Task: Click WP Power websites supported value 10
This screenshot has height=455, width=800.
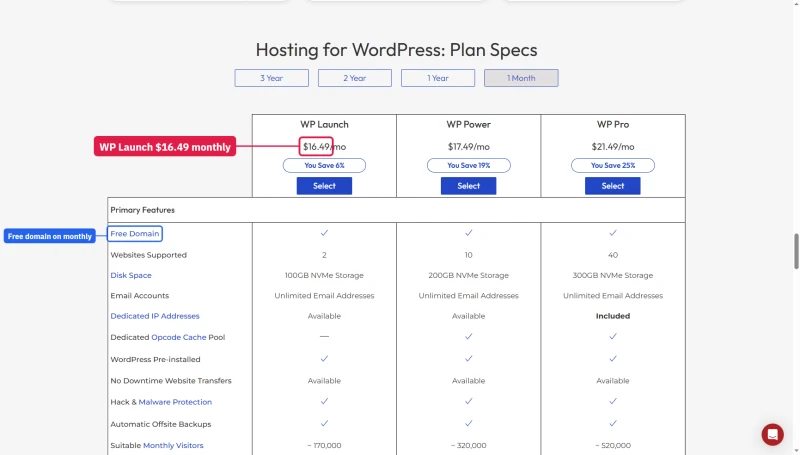Action: tap(468, 255)
